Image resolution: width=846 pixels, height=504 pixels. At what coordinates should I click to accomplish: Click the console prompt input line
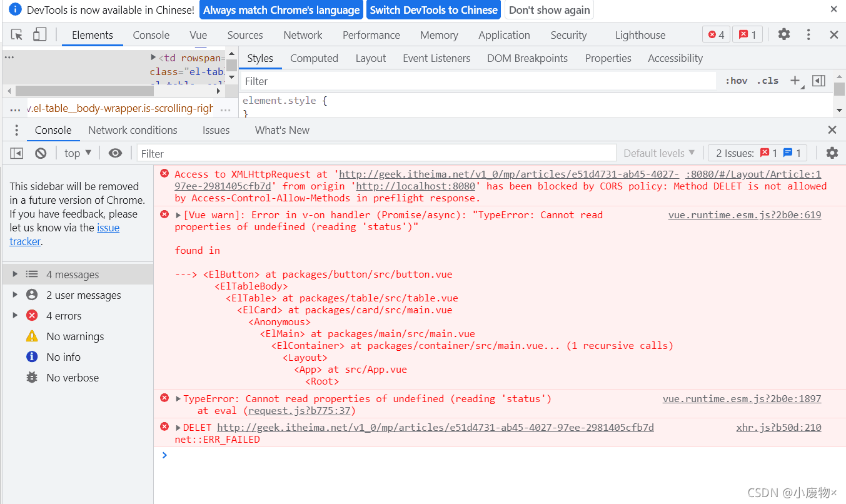[x=500, y=455]
